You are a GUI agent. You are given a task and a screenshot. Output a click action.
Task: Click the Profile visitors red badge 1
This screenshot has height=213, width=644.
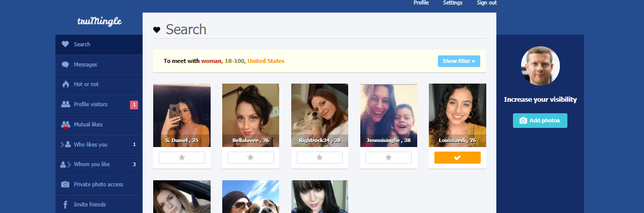point(134,105)
